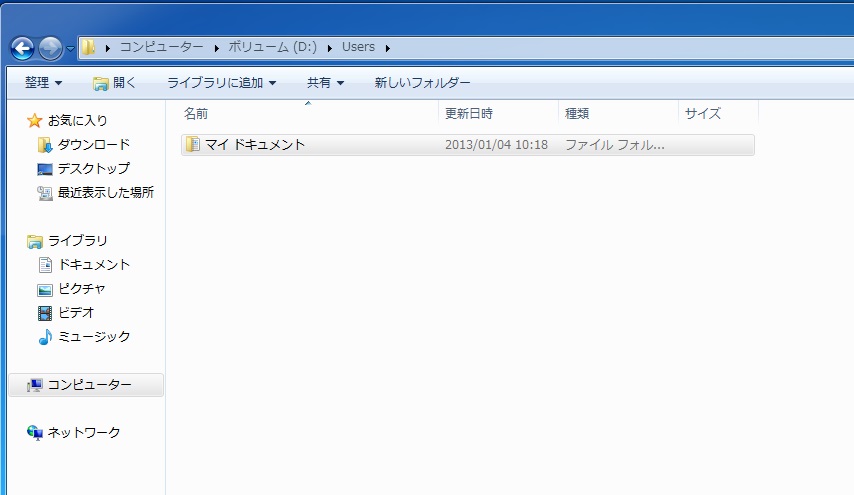Open お気に入り in the navigation pane
Image resolution: width=854 pixels, height=495 pixels.
tap(78, 120)
